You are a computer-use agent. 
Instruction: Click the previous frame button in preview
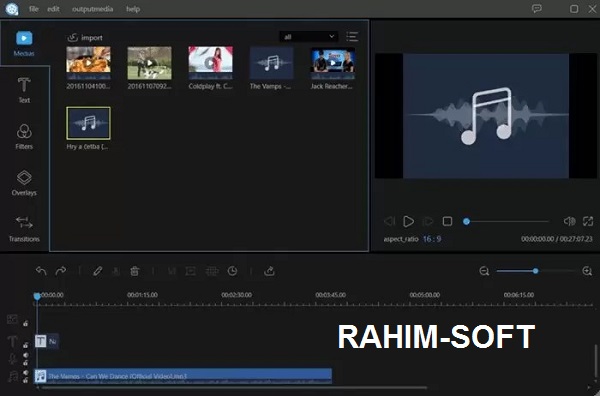pos(389,221)
